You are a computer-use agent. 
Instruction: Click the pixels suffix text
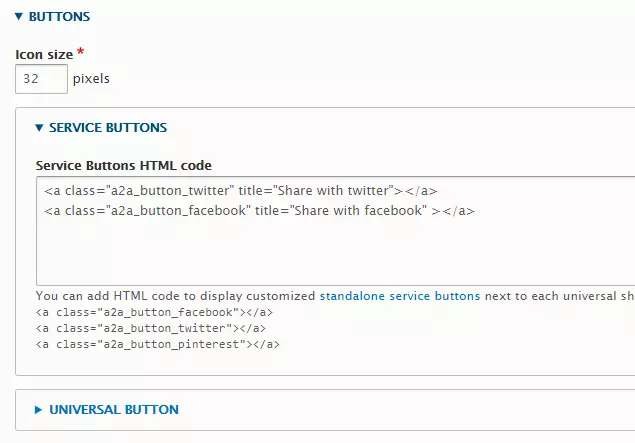click(x=91, y=79)
